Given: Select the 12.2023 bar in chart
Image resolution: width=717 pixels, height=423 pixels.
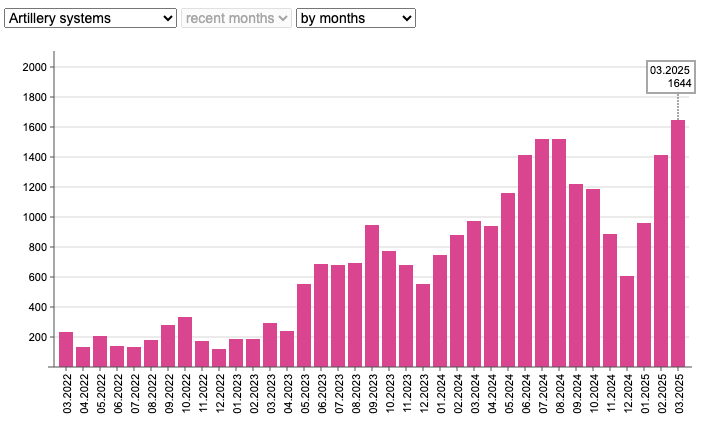Looking at the screenshot, I should pos(423,326).
